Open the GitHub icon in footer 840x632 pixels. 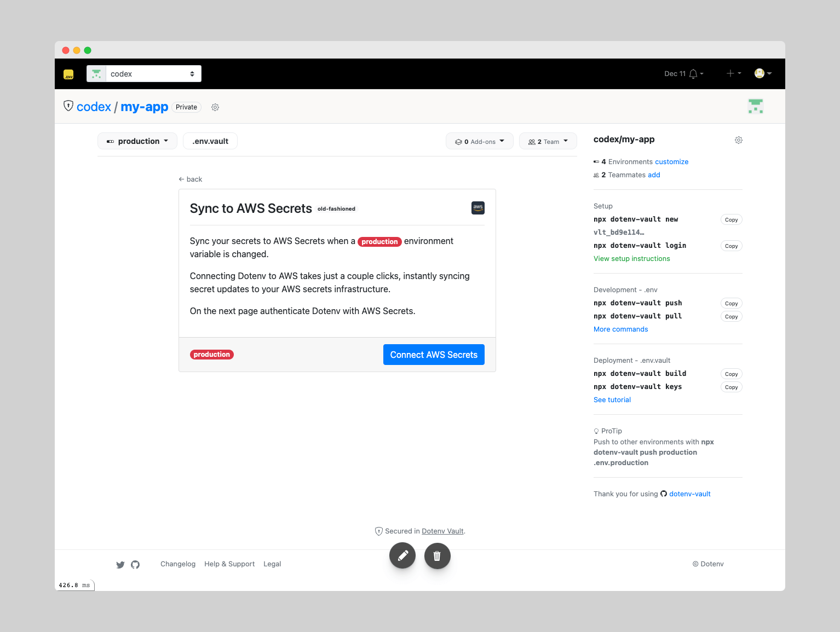click(135, 565)
